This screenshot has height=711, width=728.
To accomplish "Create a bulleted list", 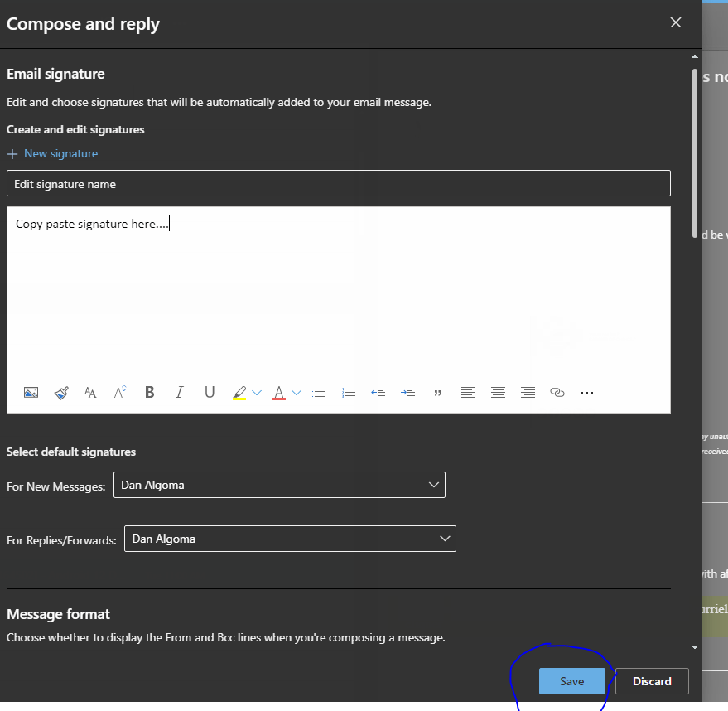I will pos(319,393).
